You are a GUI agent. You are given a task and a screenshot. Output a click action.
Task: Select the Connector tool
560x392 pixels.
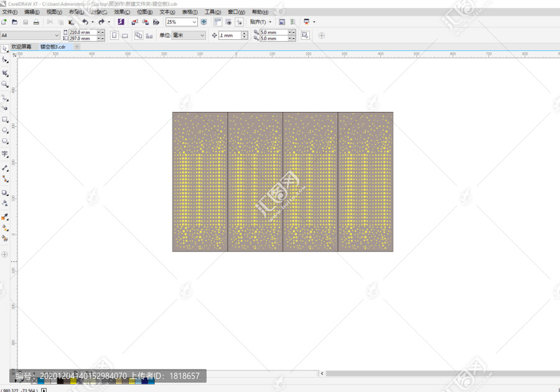[4, 179]
